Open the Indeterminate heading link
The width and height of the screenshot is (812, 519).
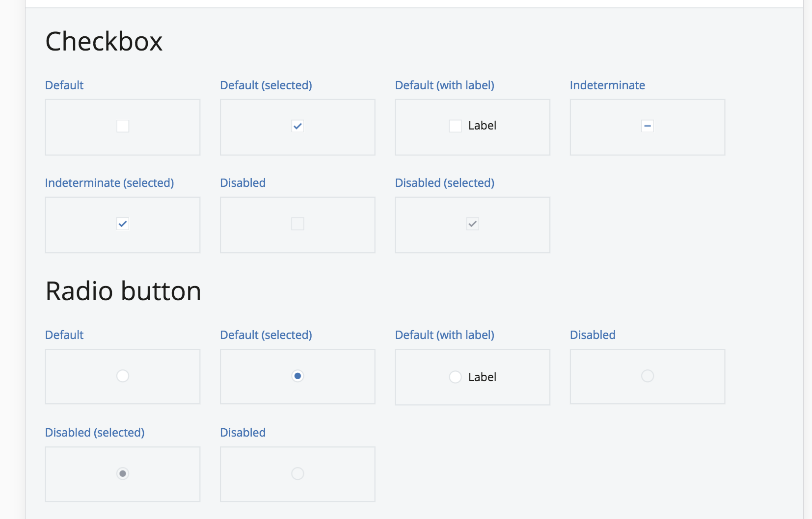(x=607, y=85)
